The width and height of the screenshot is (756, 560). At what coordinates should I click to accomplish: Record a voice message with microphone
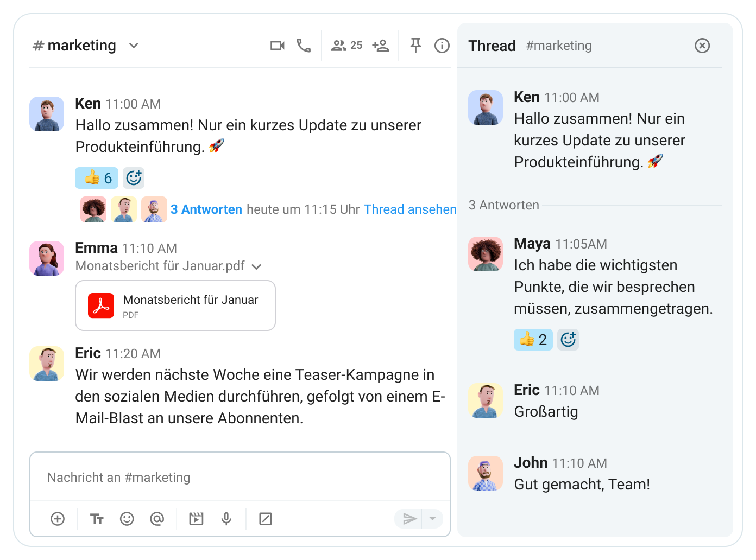pos(226,519)
